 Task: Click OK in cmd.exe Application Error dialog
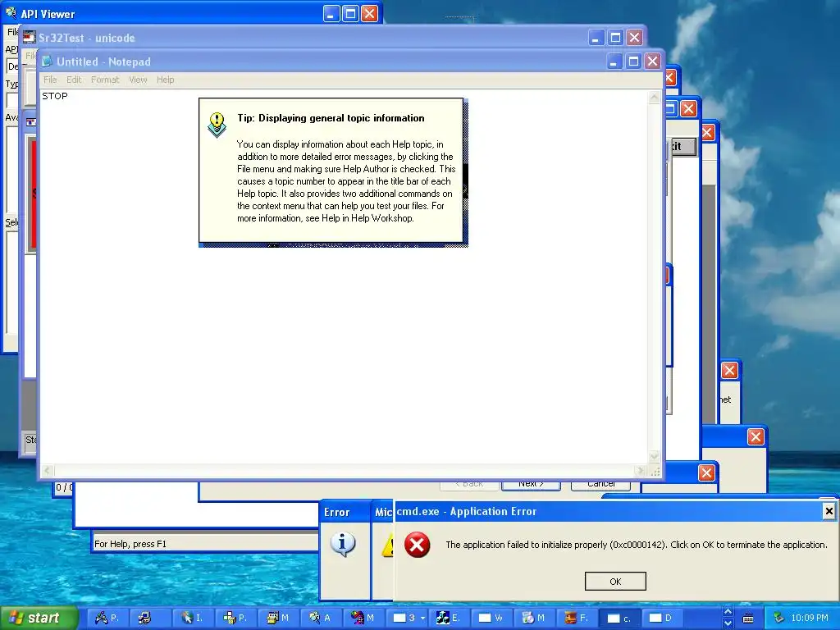[615, 582]
